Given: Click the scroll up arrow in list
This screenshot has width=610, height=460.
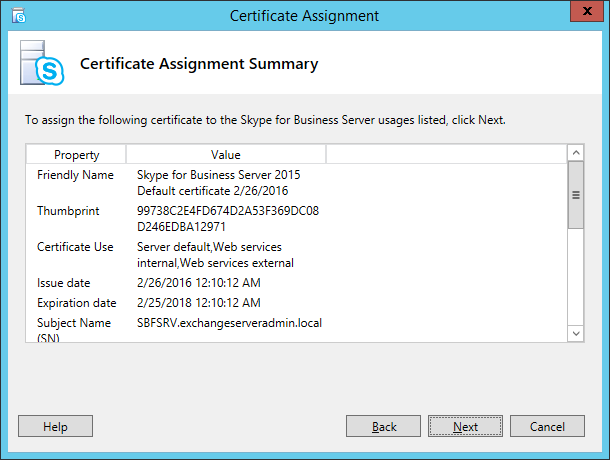Looking at the screenshot, I should [x=576, y=153].
